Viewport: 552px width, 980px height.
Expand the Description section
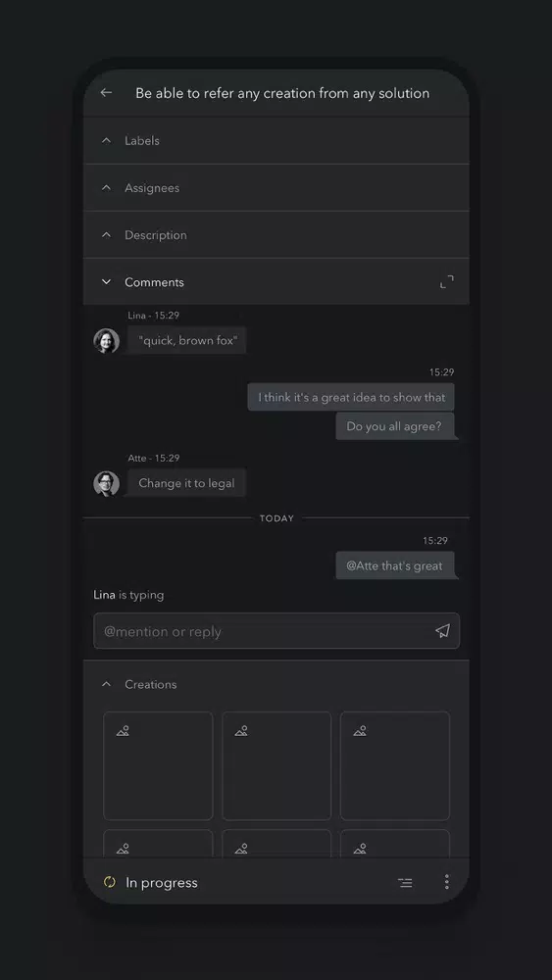tap(276, 235)
